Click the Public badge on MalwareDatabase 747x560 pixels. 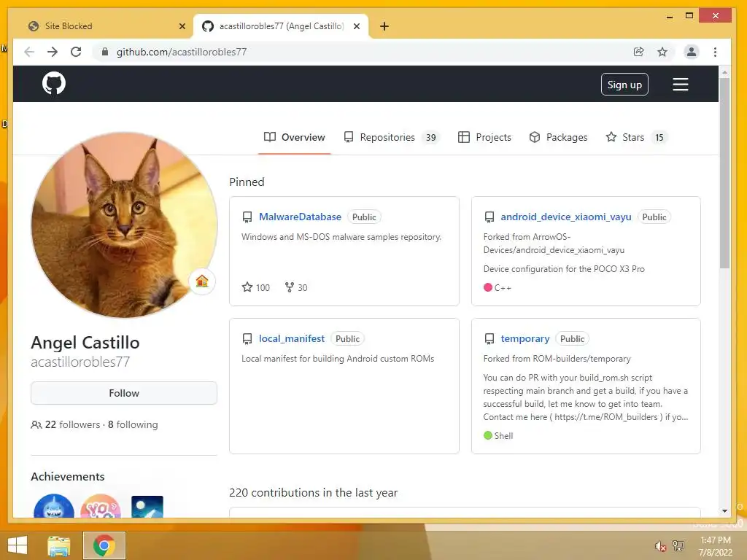pyautogui.click(x=364, y=217)
